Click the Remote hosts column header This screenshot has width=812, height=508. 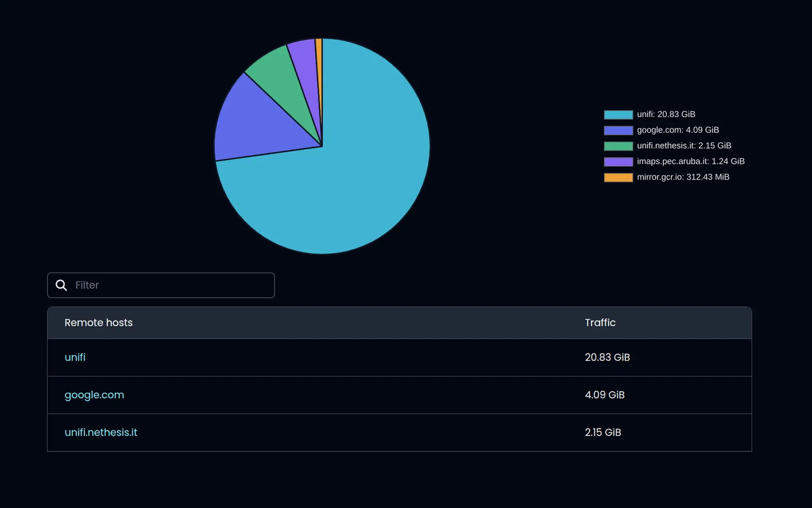(x=99, y=323)
